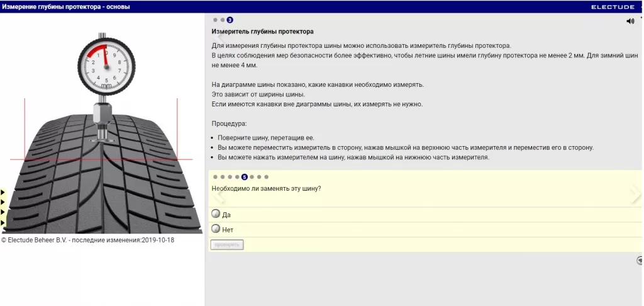The height and width of the screenshot is (306, 644).
Task: Open info page 2 dot
Action: pos(223,20)
